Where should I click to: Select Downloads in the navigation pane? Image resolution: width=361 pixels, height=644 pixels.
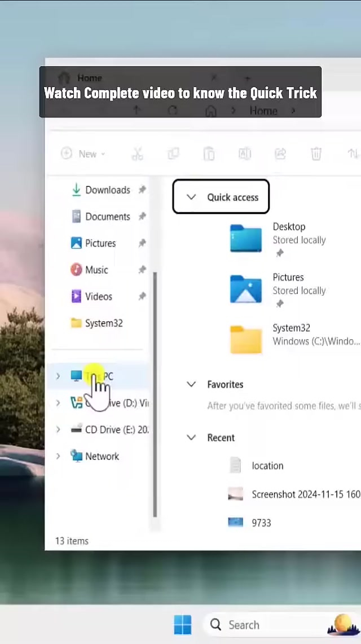pos(107,190)
